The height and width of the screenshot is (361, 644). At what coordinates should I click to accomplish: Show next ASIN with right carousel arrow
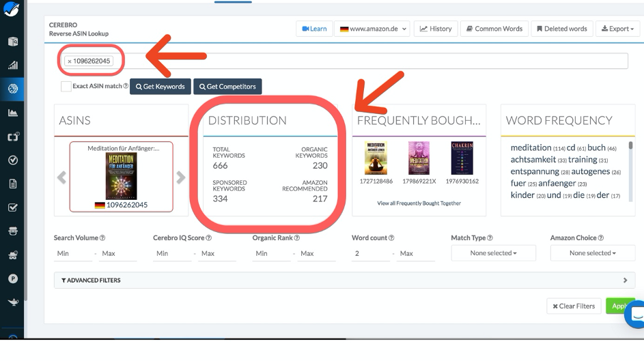tap(181, 177)
